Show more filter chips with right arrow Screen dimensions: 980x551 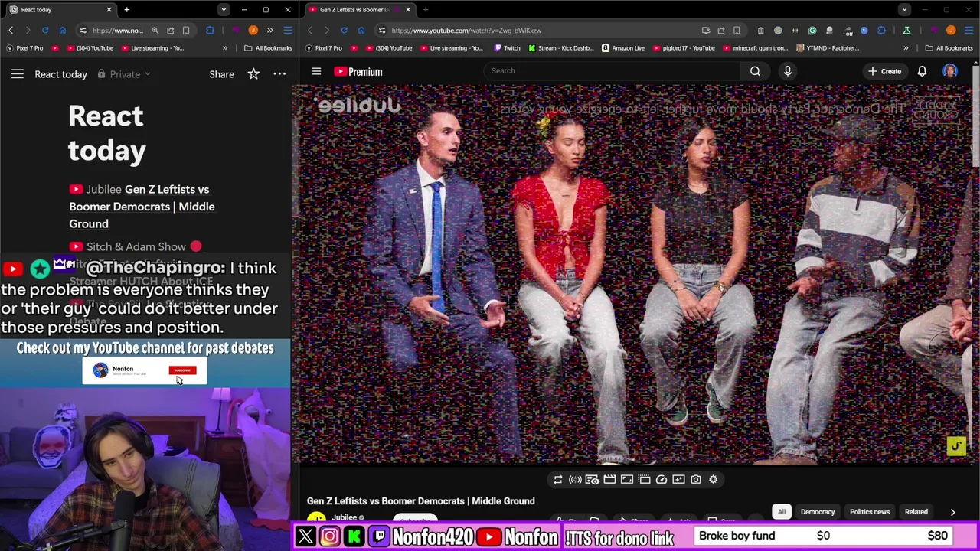[952, 512]
